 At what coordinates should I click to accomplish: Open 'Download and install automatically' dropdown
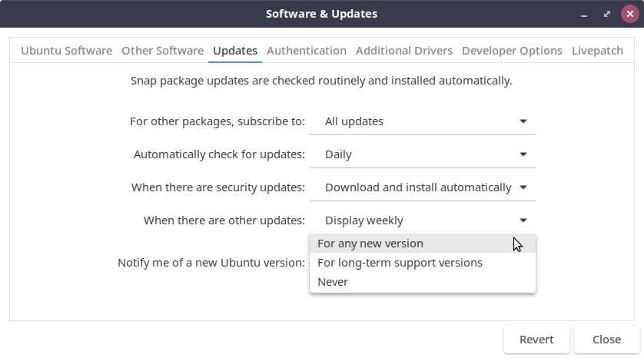(422, 187)
